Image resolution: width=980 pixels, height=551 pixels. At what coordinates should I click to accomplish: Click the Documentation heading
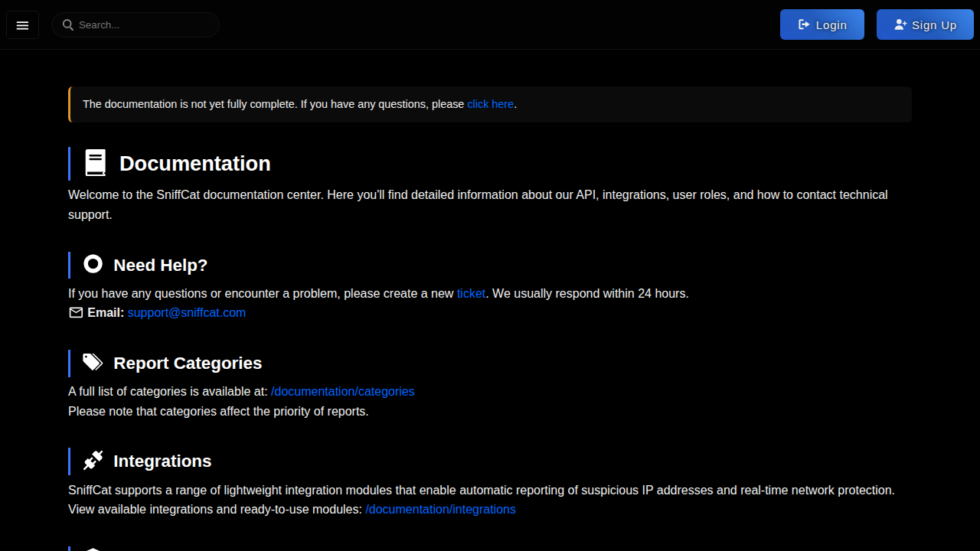point(195,164)
